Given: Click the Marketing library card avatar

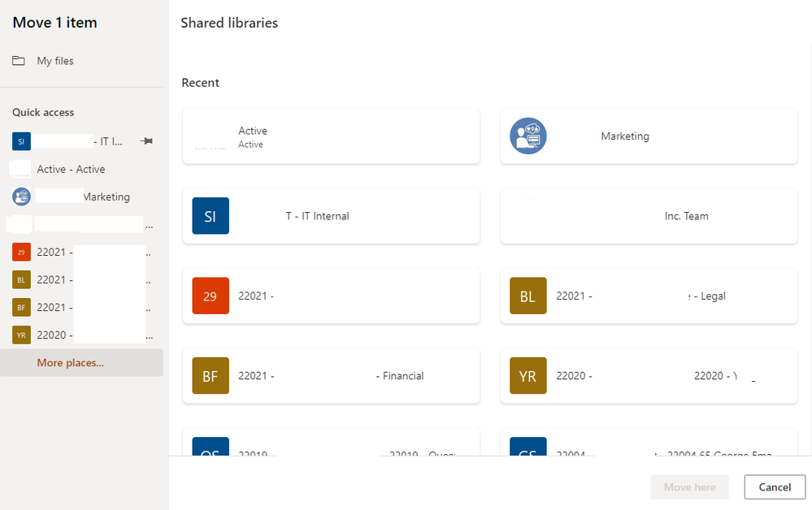Looking at the screenshot, I should (x=528, y=136).
